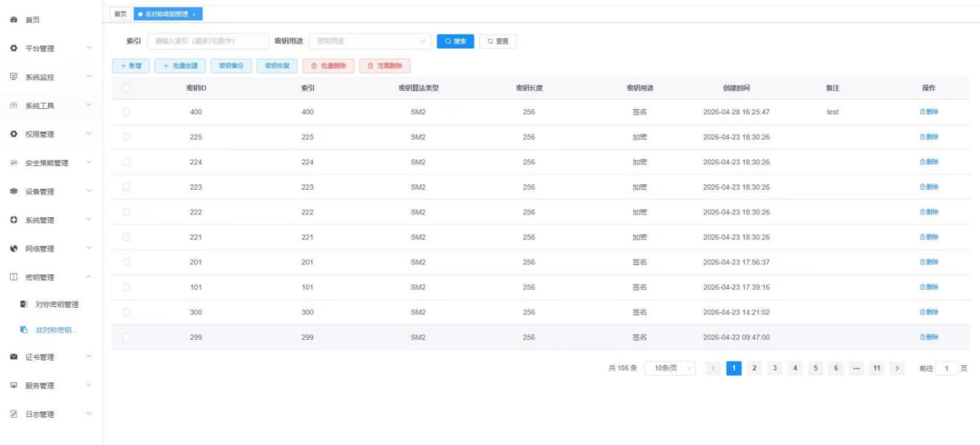Select the 非对称密钥管理 tab
Viewport: 980px width, 445px height.
coord(168,14)
